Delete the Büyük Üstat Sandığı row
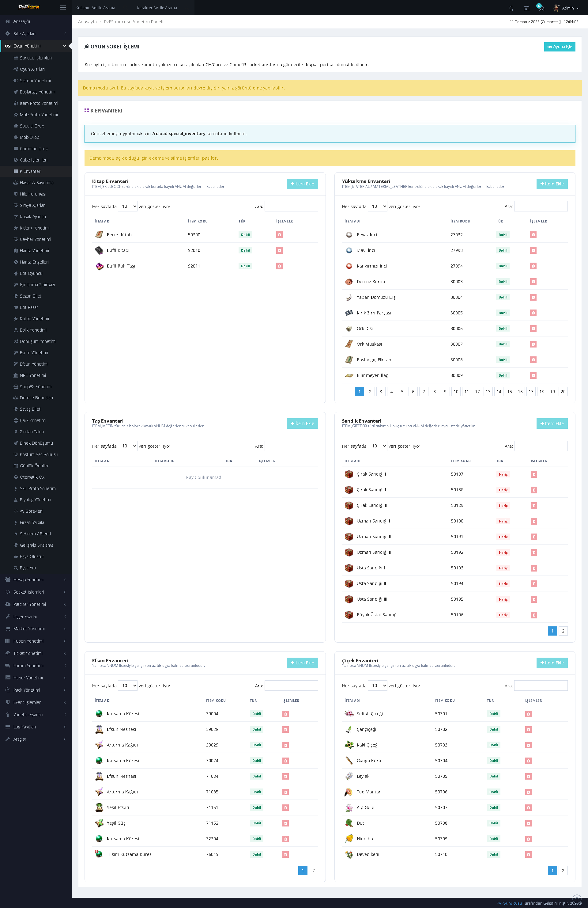The width and height of the screenshot is (588, 908). coord(534,615)
